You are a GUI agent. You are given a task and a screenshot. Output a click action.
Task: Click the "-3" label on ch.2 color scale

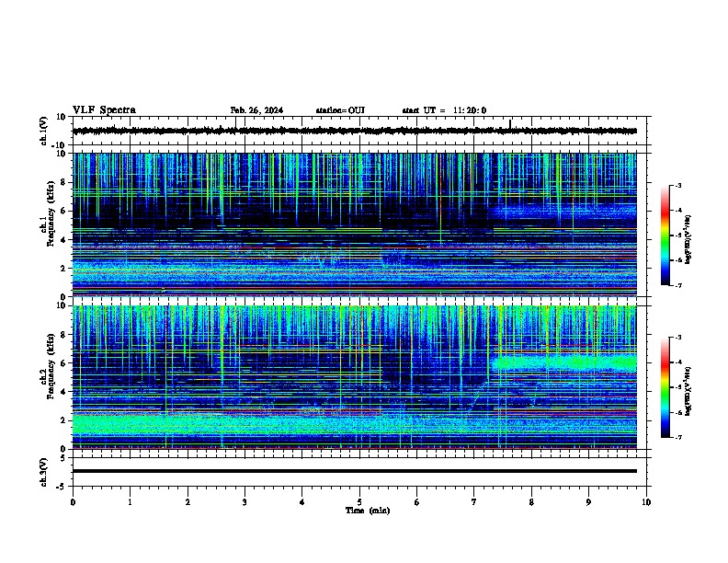point(677,338)
